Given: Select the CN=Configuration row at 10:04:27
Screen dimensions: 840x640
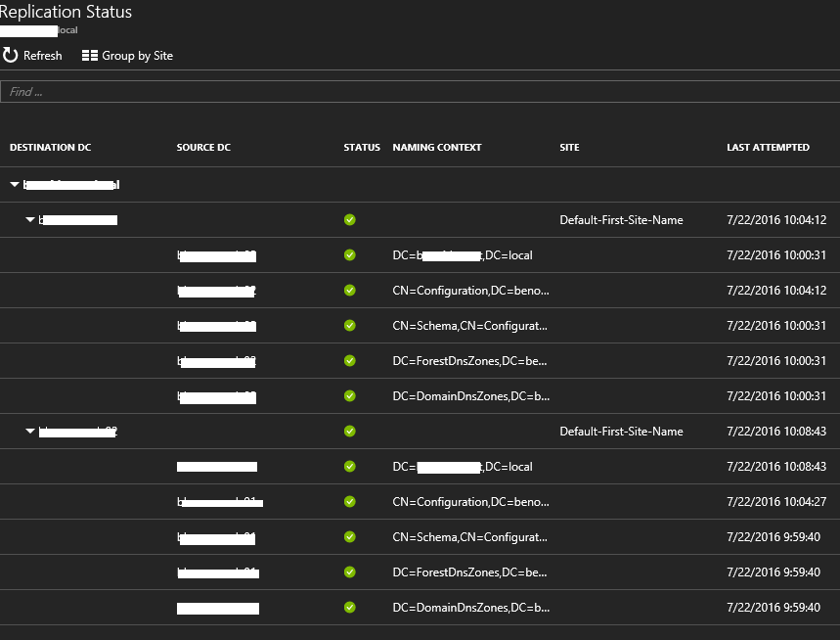Looking at the screenshot, I should pyautogui.click(x=469, y=502).
